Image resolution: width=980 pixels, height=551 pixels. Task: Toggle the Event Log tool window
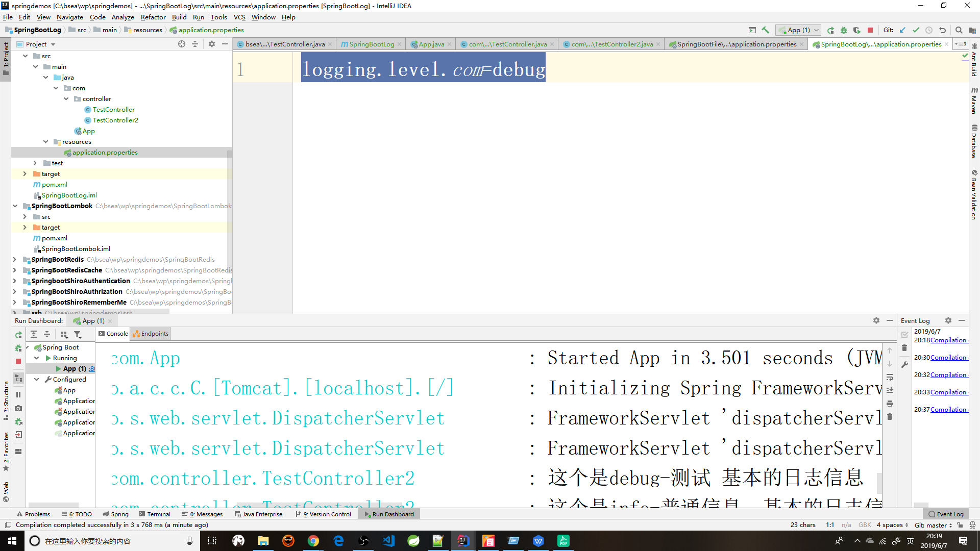(x=946, y=514)
